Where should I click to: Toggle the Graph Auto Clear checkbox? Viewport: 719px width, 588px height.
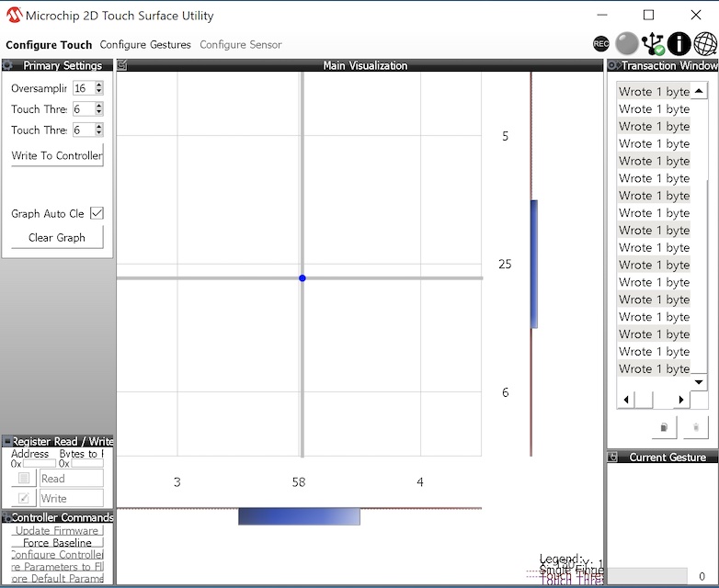tap(97, 213)
